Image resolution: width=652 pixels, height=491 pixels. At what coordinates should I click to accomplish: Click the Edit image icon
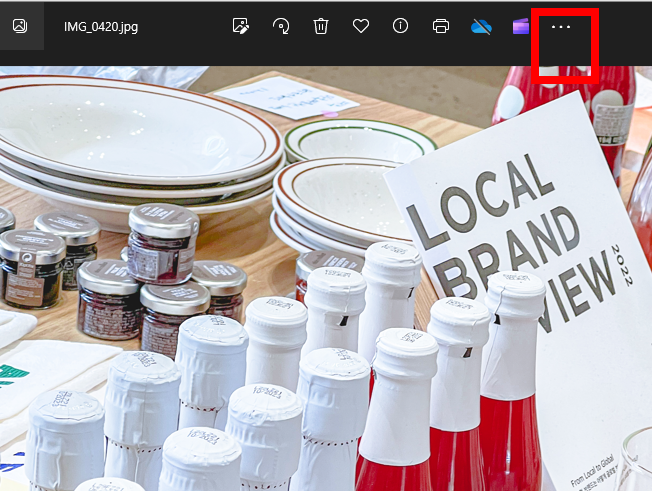tap(240, 26)
